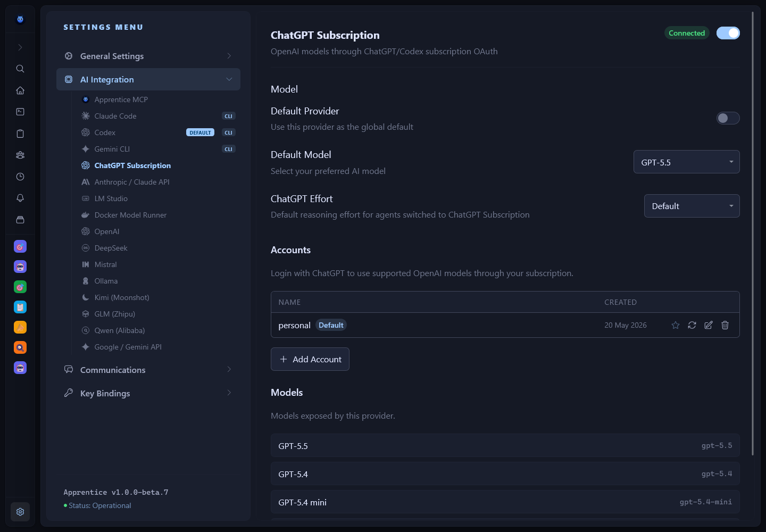Click the CLI badge on Gemini CLI

coord(229,149)
